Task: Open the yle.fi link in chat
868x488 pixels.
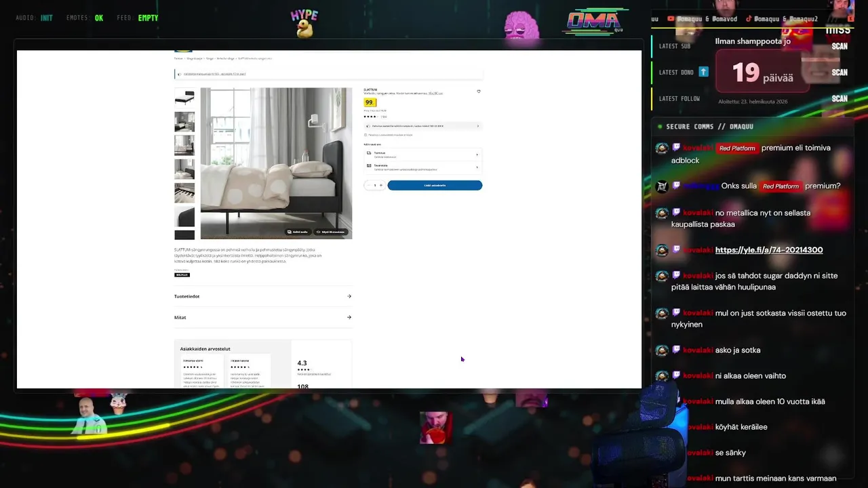Action: [769, 250]
